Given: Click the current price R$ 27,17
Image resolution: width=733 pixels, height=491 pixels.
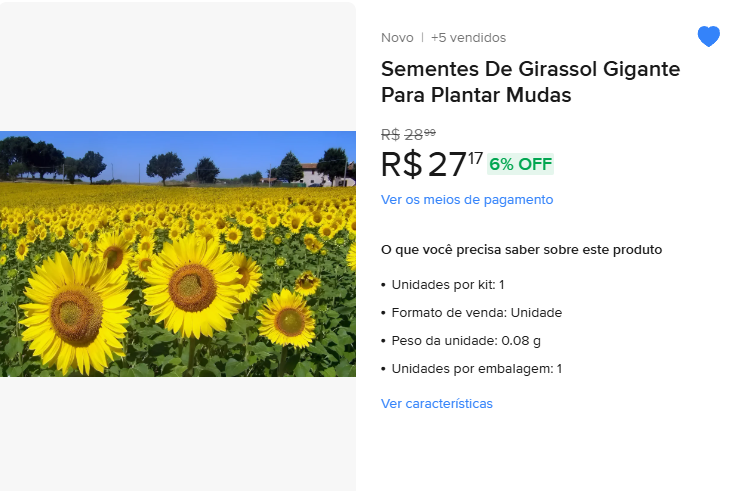Looking at the screenshot, I should click(x=431, y=164).
